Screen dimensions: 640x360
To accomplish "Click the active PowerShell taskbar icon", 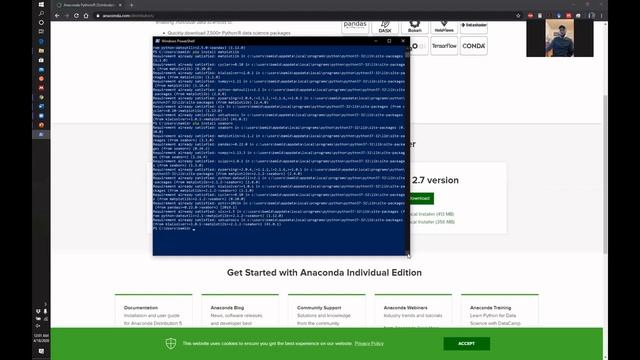I will point(41,134).
